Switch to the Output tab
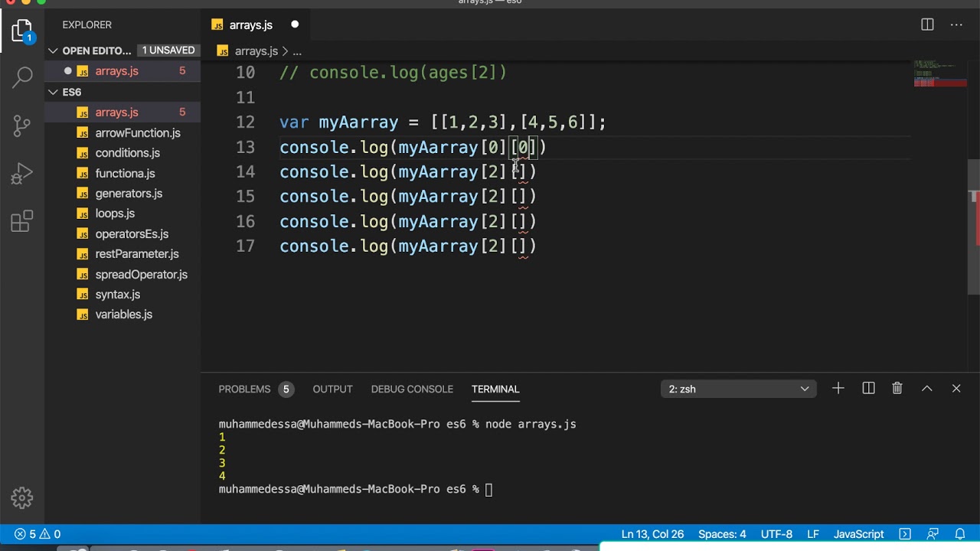This screenshot has width=980, height=551. click(x=332, y=389)
